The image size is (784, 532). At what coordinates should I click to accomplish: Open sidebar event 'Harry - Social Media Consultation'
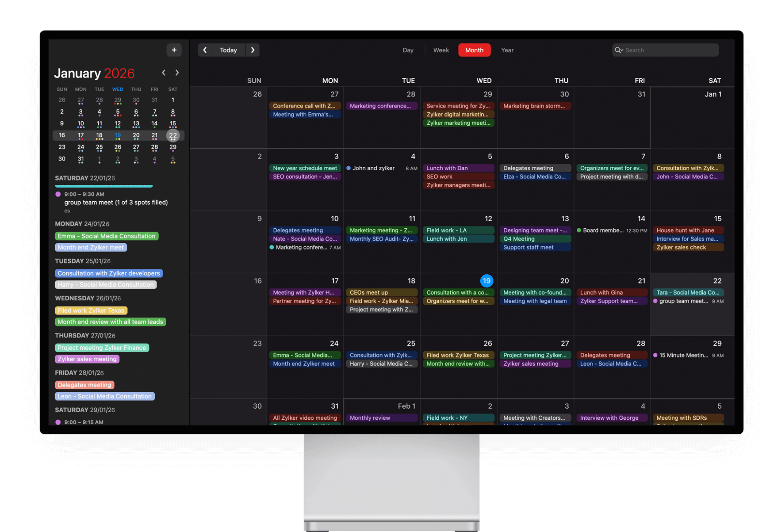pyautogui.click(x=106, y=284)
